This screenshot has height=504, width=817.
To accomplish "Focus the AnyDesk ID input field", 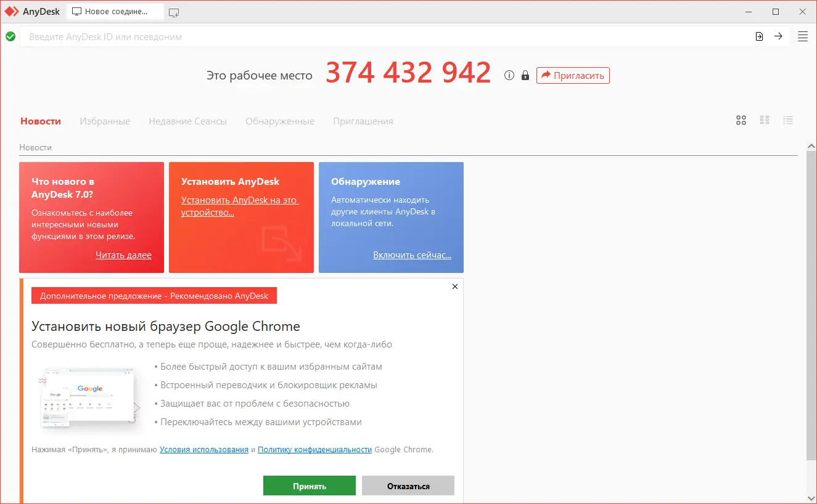I will pyautogui.click(x=385, y=36).
